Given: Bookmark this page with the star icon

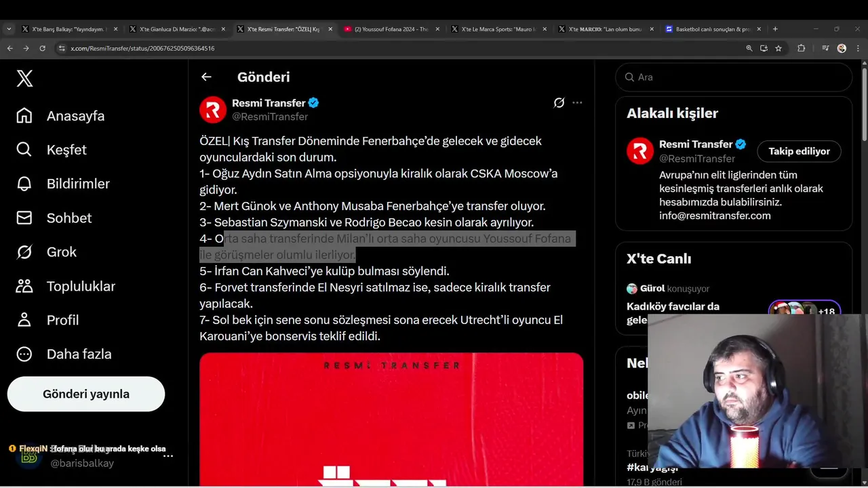Looking at the screenshot, I should pyautogui.click(x=778, y=48).
